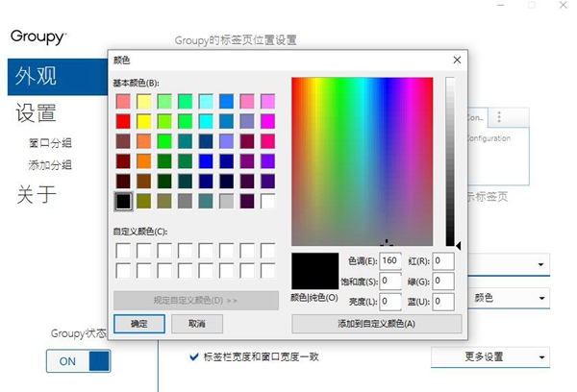Screen dimensions: 577x392
Task: Select the dark maroon swatch in fourth row
Action: 124,161
